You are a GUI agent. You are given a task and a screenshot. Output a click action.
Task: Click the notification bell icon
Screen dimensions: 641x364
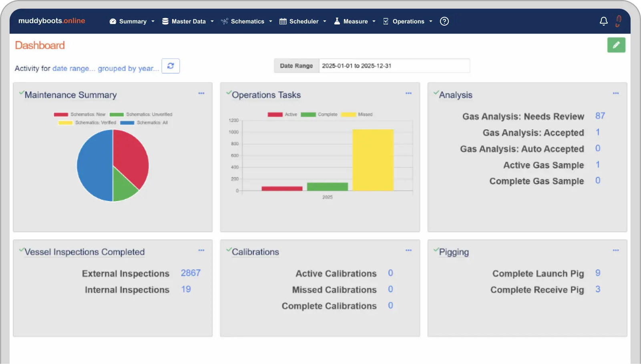click(603, 21)
